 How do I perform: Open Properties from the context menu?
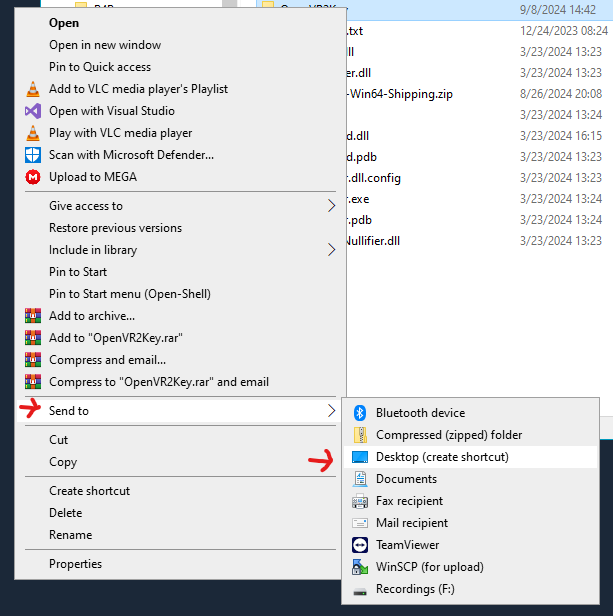click(76, 564)
